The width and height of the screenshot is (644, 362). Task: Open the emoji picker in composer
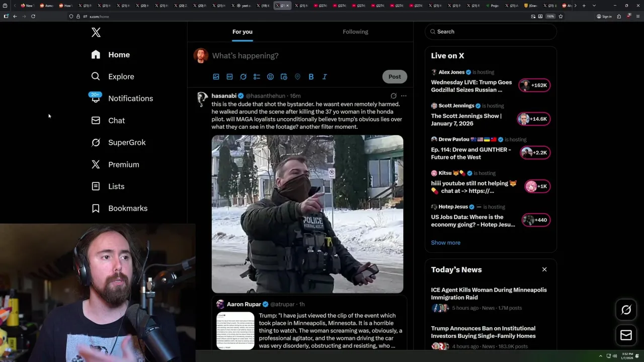click(x=270, y=77)
